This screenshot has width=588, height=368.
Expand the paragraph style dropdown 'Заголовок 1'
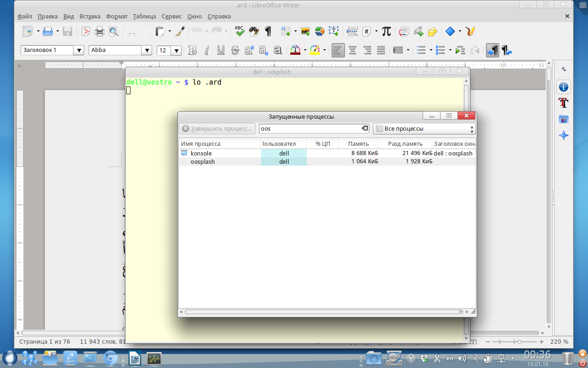(x=79, y=51)
